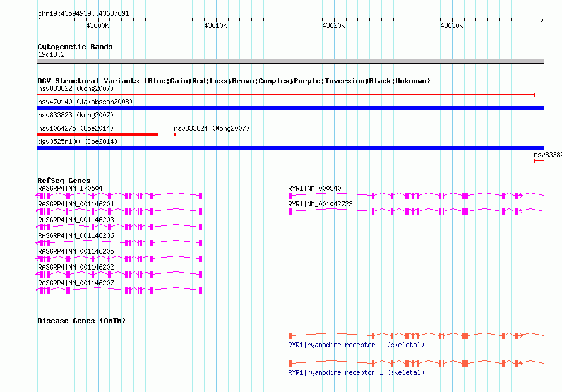Screen dimensions: 562x392
Task: Open RASGRP4|NM_001146207 transcript label
Action: pyautogui.click(x=76, y=283)
